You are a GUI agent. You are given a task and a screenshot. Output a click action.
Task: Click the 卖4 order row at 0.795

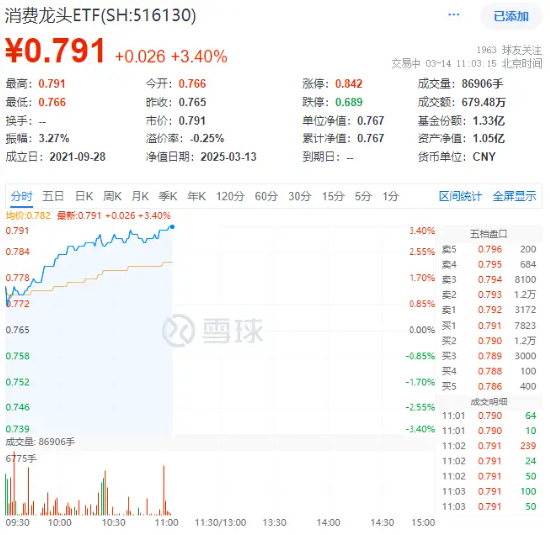[489, 265]
